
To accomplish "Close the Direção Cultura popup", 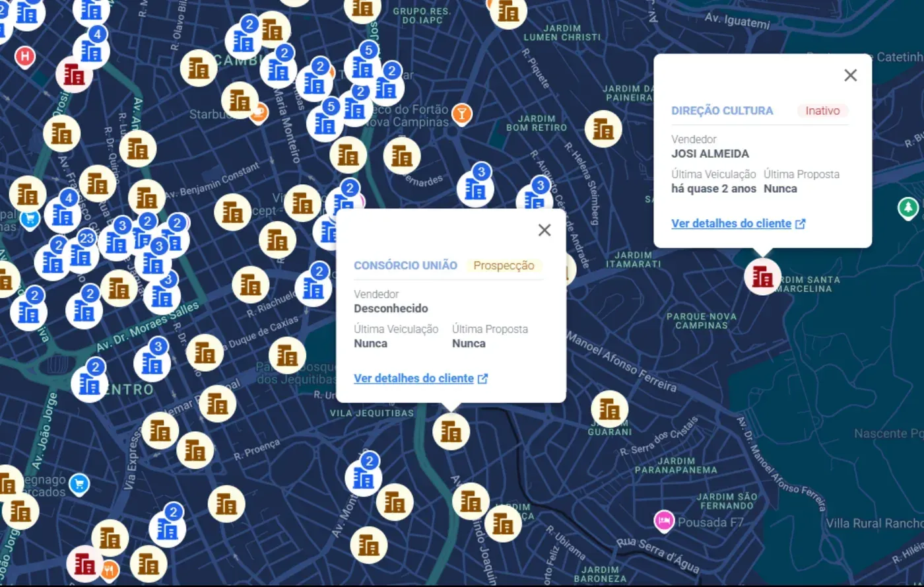I will (x=851, y=75).
